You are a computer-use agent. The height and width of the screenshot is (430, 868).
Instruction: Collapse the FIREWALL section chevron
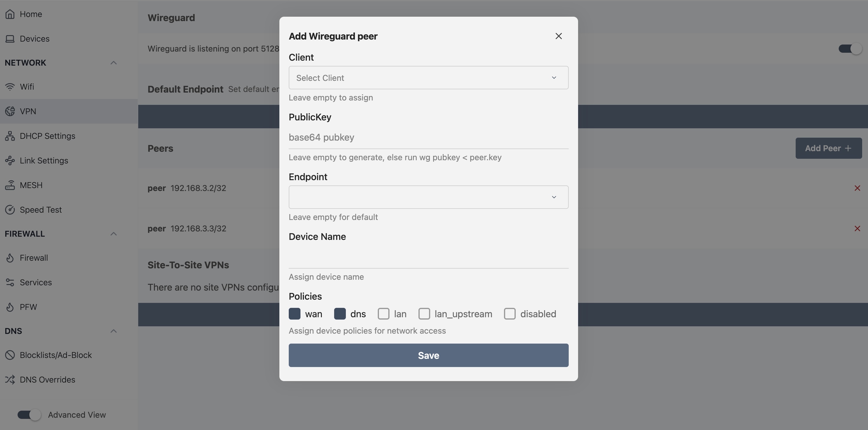(x=114, y=234)
